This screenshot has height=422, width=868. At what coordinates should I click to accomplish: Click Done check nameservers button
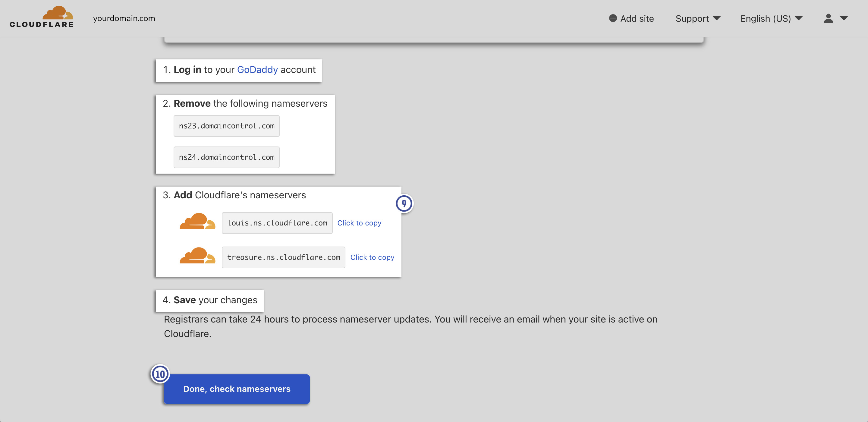[x=237, y=388]
